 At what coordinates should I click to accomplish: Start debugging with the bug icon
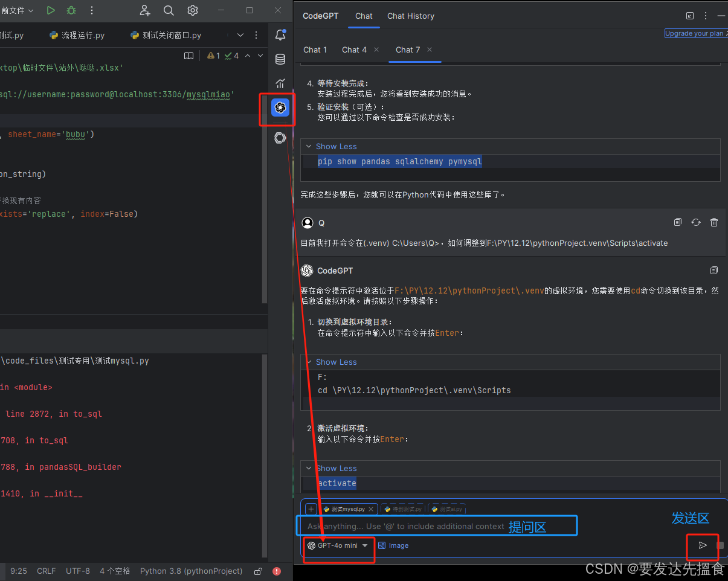[71, 10]
